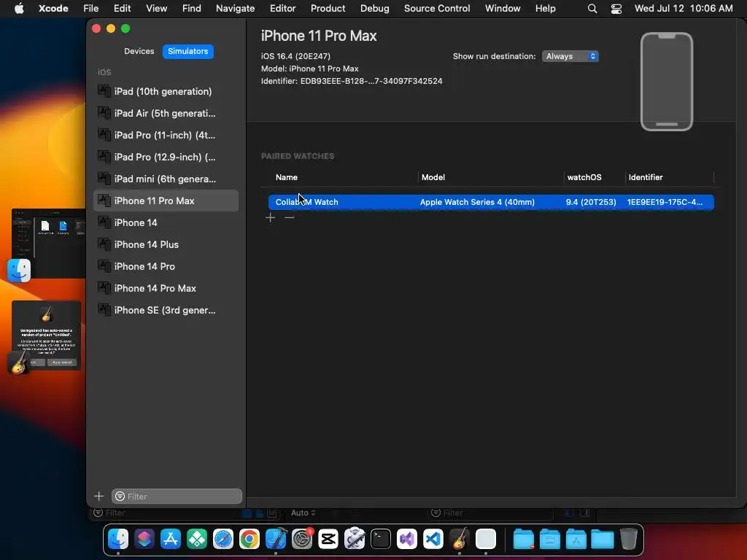Select iPhone 11 Pro Max in sidebar
Image resolution: width=747 pixels, height=560 pixels.
point(166,201)
